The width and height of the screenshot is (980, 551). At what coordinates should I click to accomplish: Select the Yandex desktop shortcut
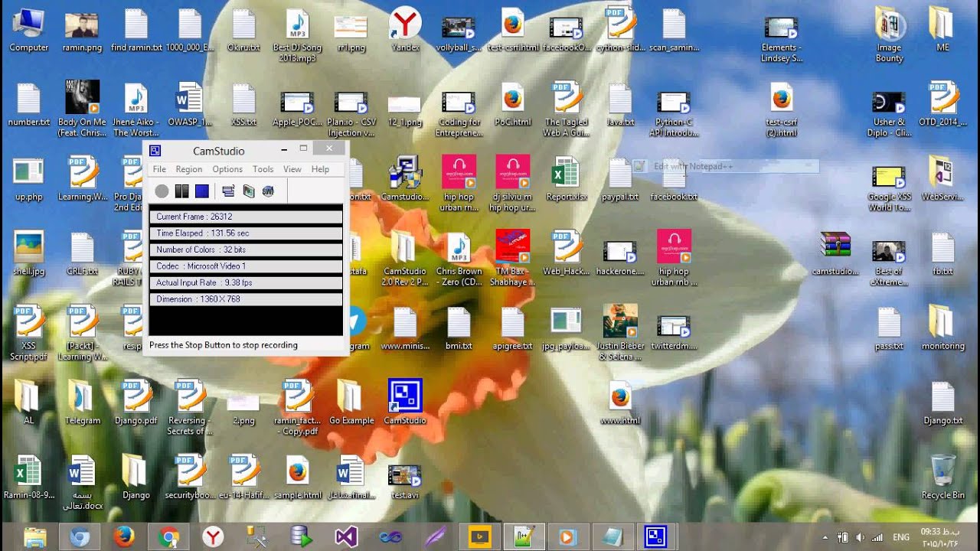coord(405,31)
